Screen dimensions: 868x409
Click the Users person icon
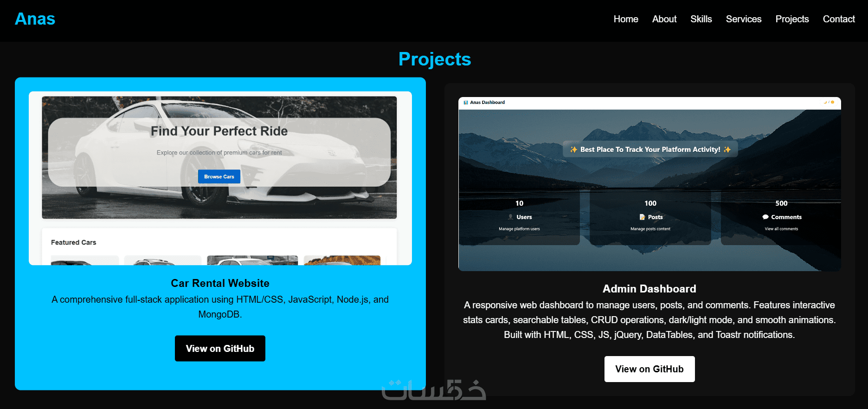coord(510,217)
